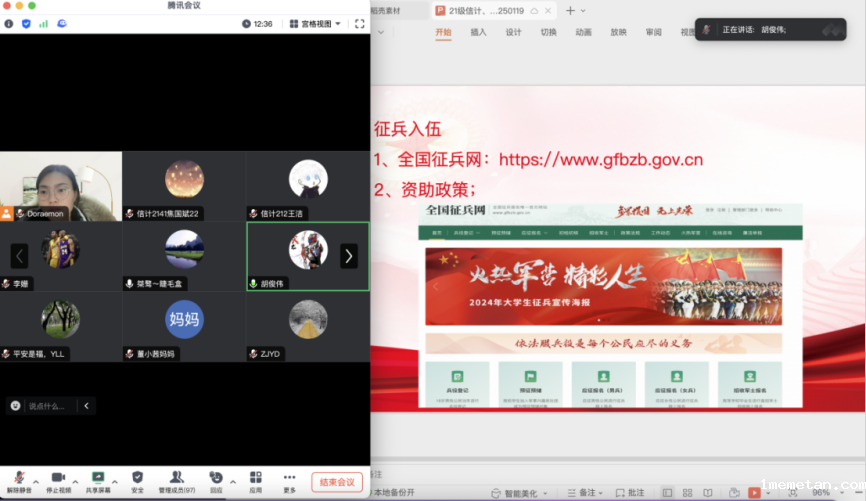This screenshot has height=501, width=866.
Task: Click the 96% zoom level control
Action: 820,493
